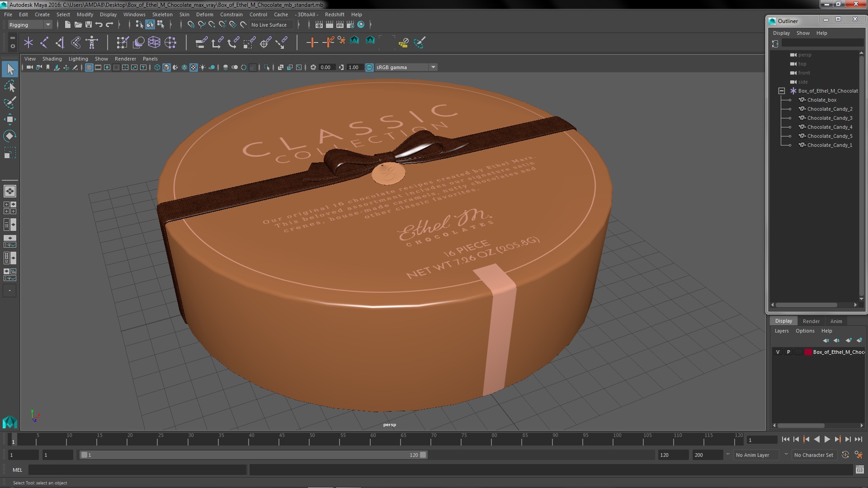868x488 pixels.
Task: Click the HumanIK character figure icon
Action: click(92, 42)
